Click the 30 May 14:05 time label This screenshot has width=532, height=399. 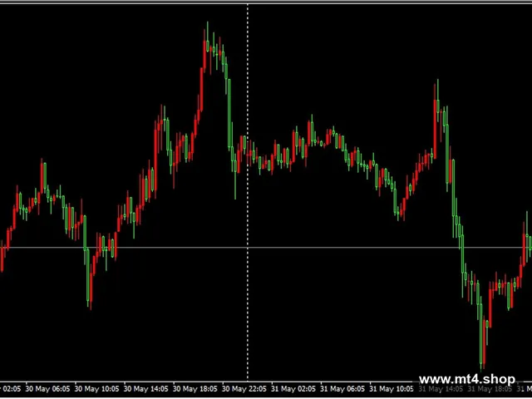[146, 389]
